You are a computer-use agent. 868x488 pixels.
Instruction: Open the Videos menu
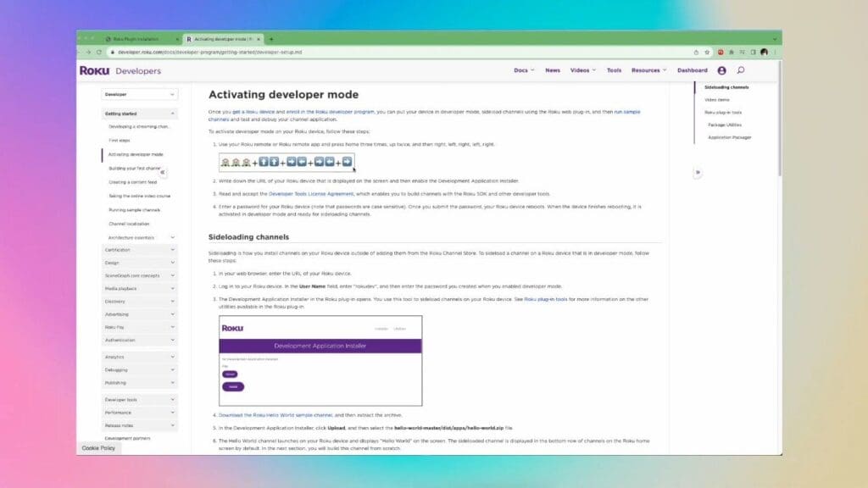tap(583, 70)
